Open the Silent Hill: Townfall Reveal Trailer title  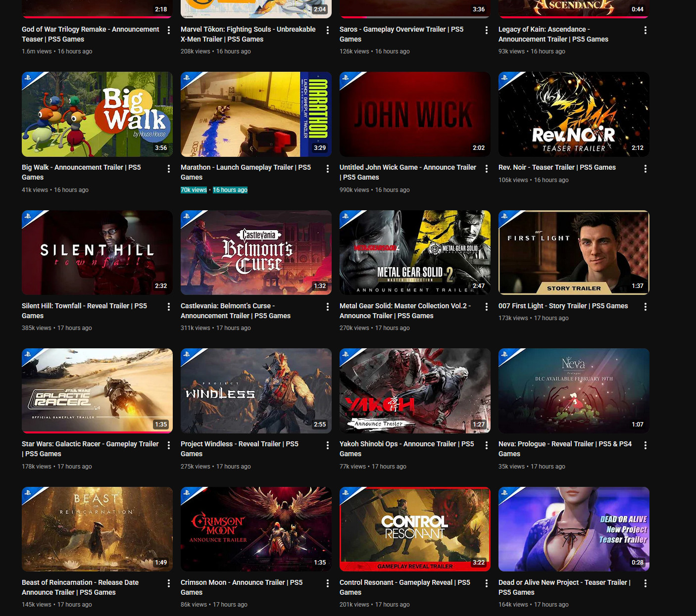pyautogui.click(x=84, y=311)
